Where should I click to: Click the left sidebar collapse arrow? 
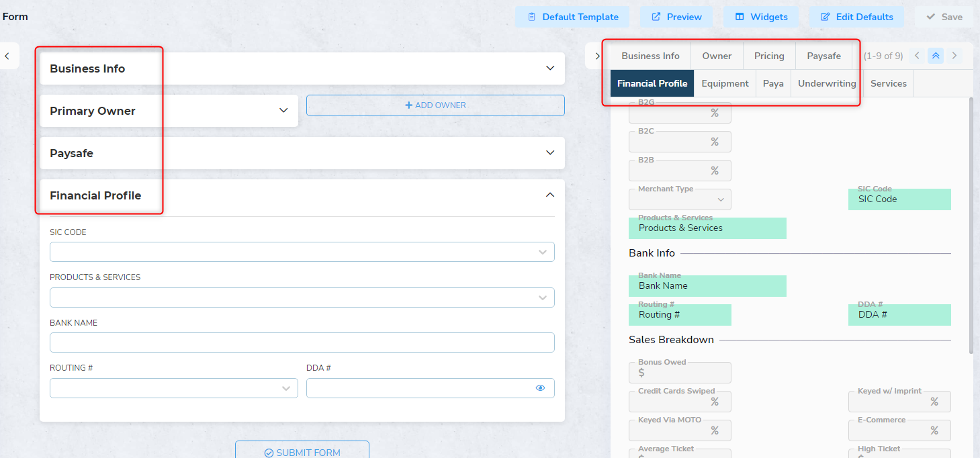point(7,56)
